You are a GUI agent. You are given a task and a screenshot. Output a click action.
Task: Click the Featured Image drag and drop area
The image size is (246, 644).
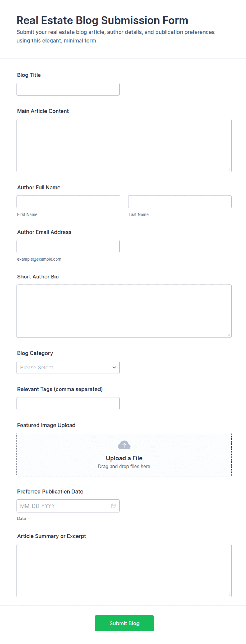[x=124, y=455]
